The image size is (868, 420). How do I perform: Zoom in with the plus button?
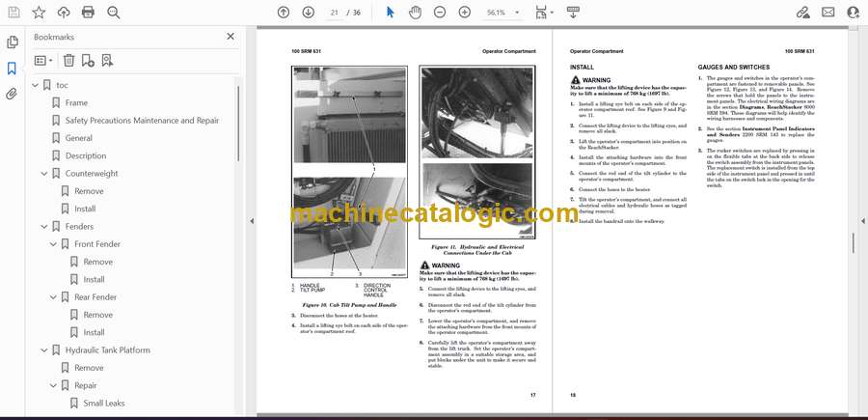pos(465,13)
